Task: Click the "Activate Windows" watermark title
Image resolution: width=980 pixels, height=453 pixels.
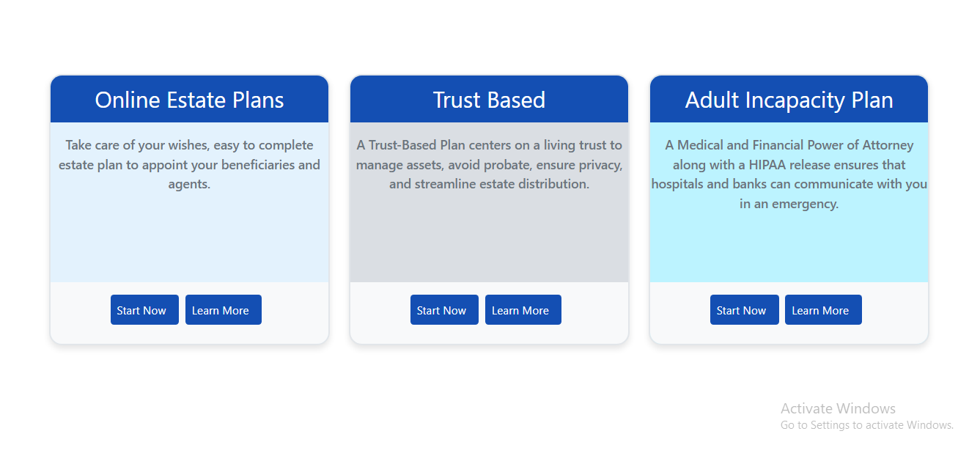Action: [838, 408]
